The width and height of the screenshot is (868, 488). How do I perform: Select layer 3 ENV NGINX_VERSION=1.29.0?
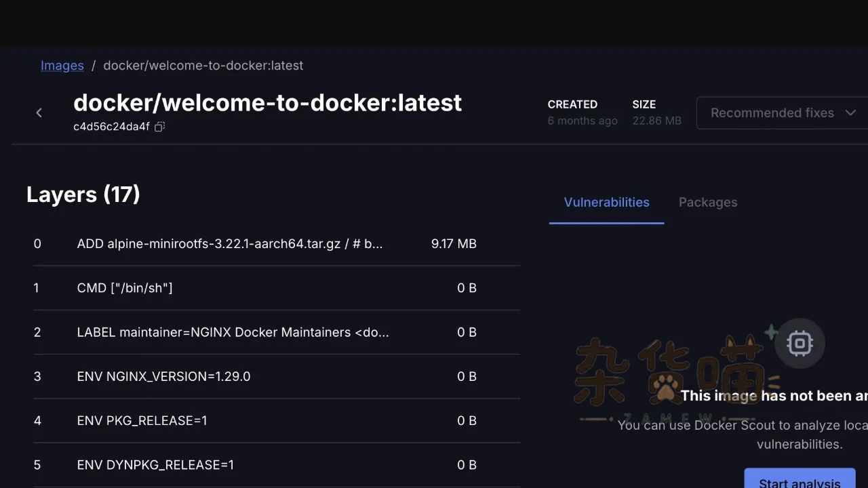click(x=277, y=376)
